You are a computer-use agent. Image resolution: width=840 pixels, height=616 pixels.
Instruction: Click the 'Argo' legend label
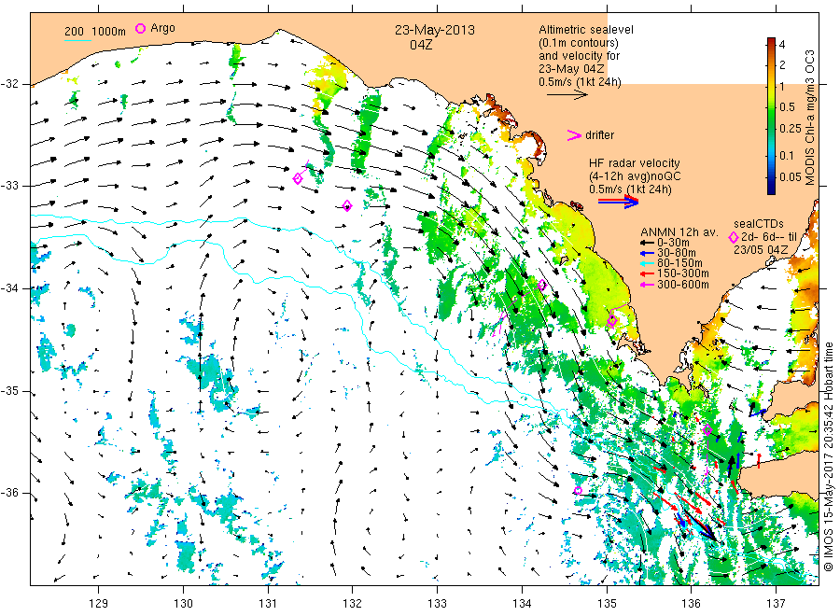pos(162,28)
